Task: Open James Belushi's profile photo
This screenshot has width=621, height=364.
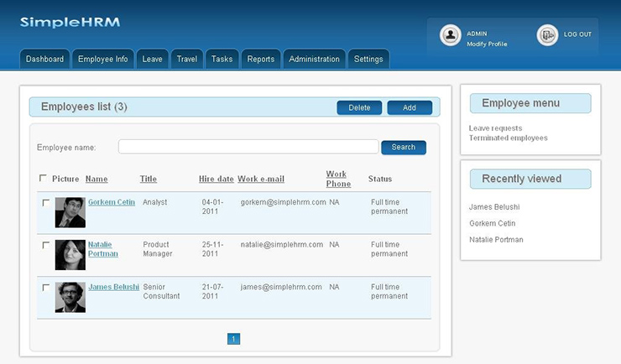Action: (x=70, y=297)
